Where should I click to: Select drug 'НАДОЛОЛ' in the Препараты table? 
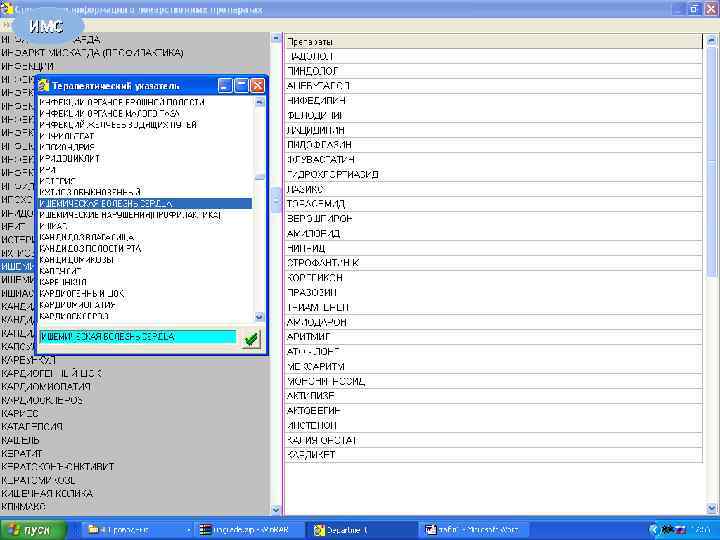tap(494, 56)
